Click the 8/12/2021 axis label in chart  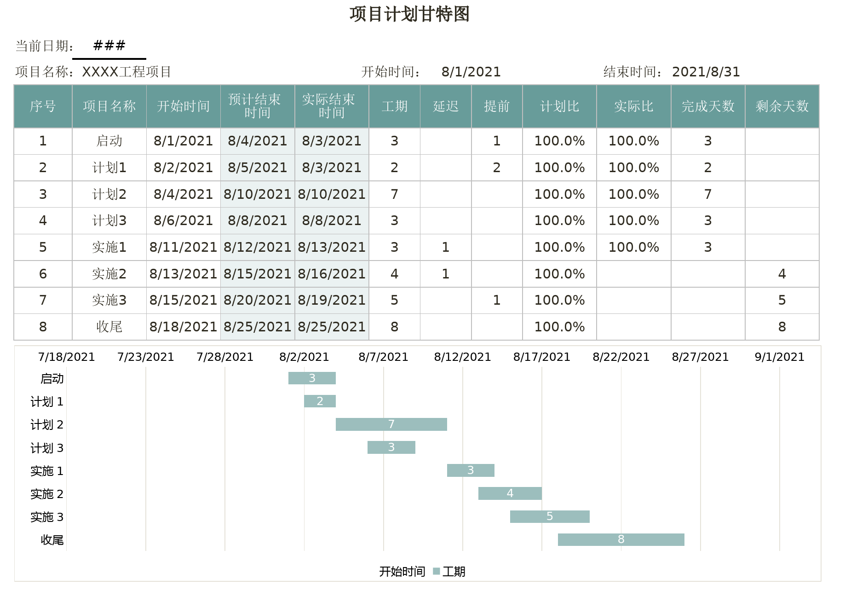463,357
